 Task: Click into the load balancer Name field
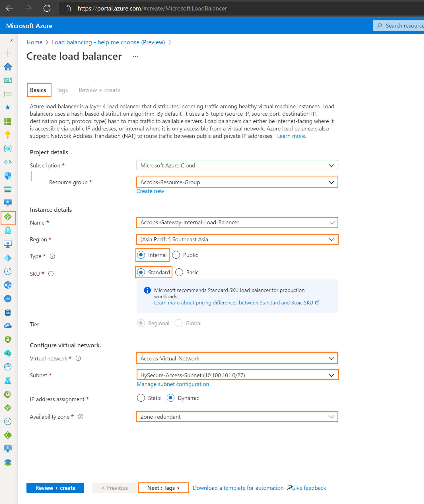(x=237, y=223)
